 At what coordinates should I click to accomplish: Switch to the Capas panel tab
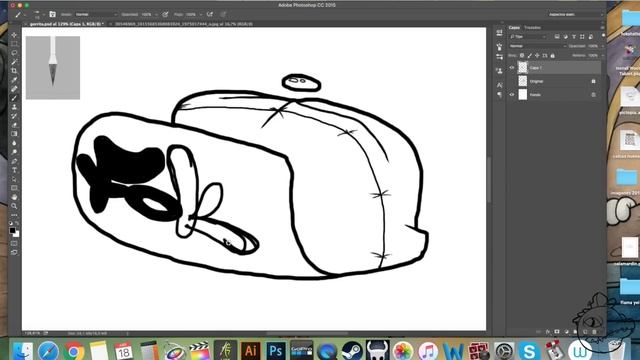point(514,27)
